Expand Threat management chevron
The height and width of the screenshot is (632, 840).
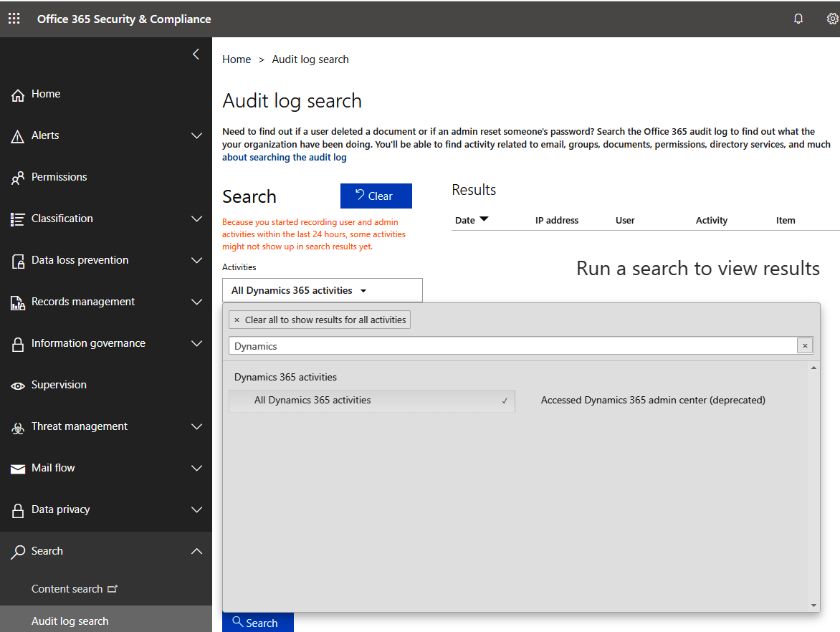pyautogui.click(x=196, y=427)
